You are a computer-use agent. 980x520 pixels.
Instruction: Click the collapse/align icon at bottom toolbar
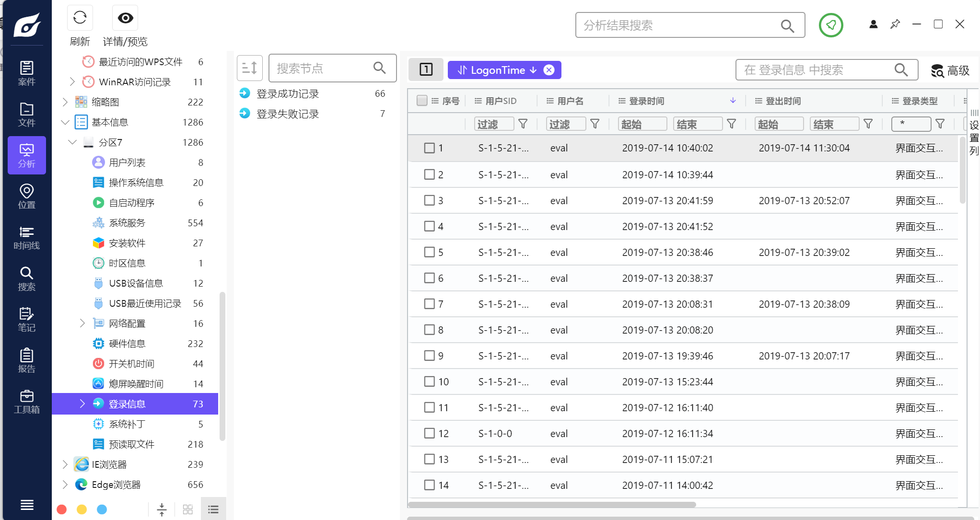[x=162, y=509]
